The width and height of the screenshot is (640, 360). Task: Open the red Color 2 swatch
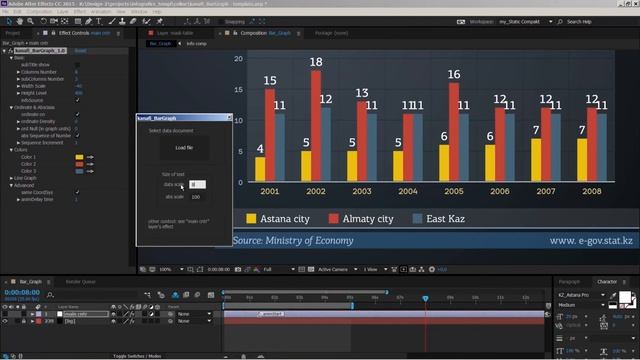point(80,164)
